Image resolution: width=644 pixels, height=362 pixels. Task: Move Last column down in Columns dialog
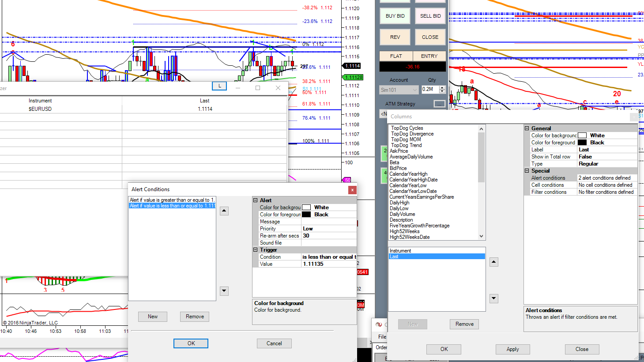point(494,298)
